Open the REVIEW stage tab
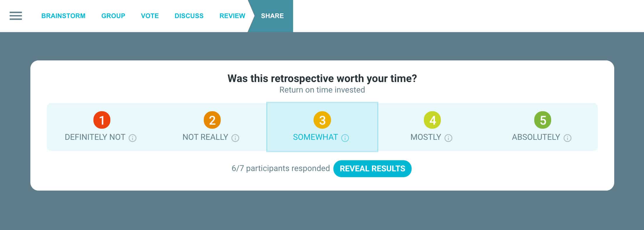Screen dimensions: 644x230 click(232, 16)
